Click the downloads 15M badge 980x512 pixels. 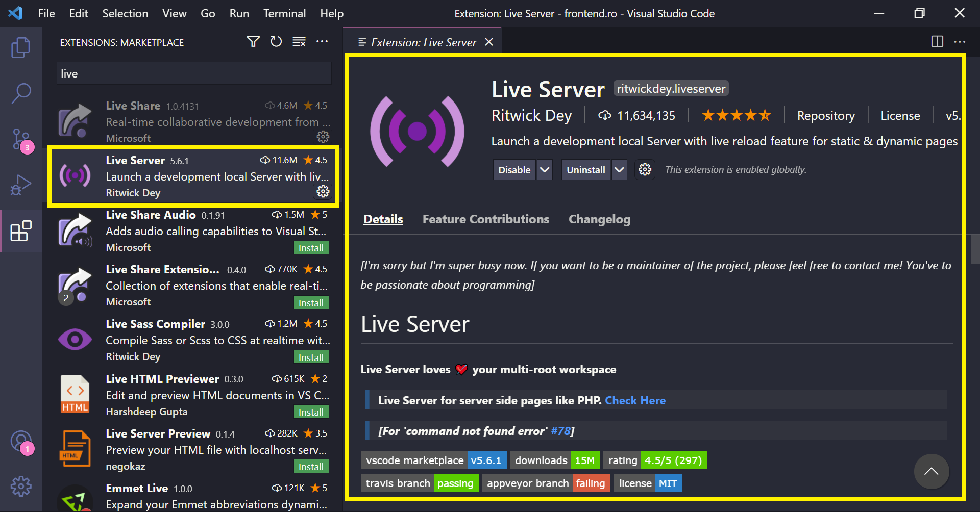(x=555, y=460)
